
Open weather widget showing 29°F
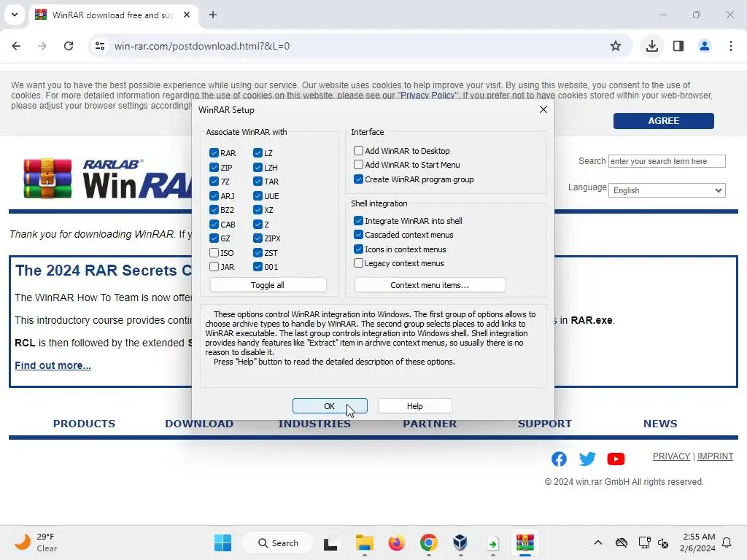pyautogui.click(x=36, y=542)
